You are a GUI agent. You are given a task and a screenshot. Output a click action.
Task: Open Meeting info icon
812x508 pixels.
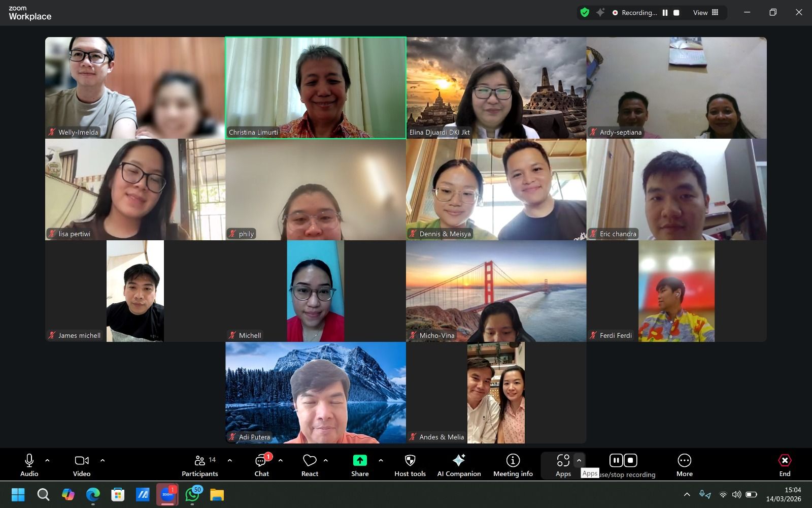coord(513,461)
